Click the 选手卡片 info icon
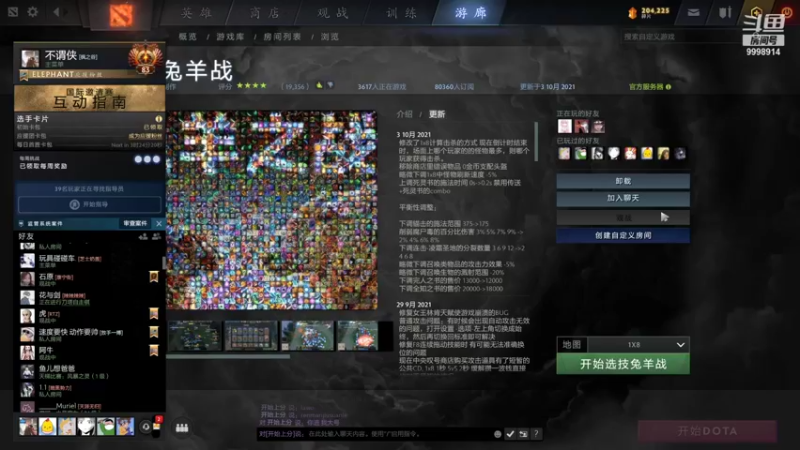800x450 pixels. point(158,118)
